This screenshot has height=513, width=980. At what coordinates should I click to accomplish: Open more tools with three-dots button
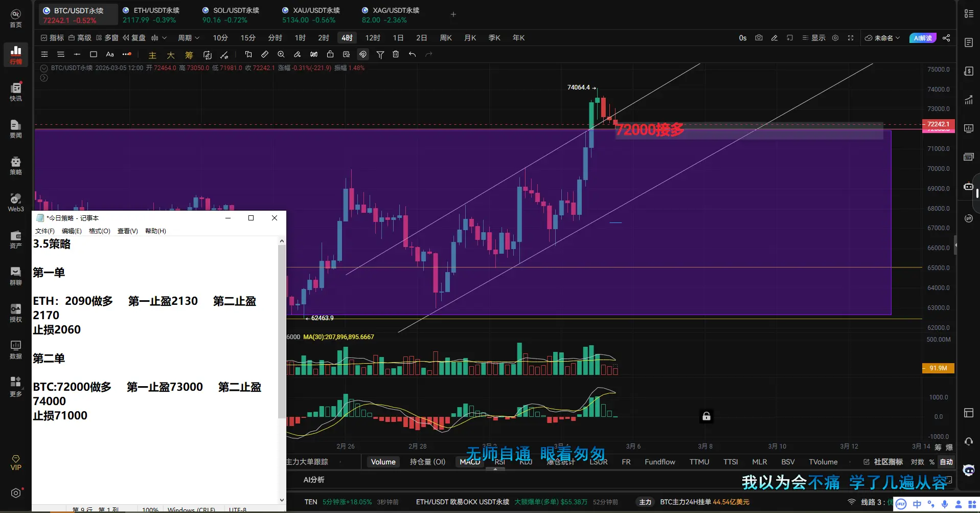pos(127,54)
